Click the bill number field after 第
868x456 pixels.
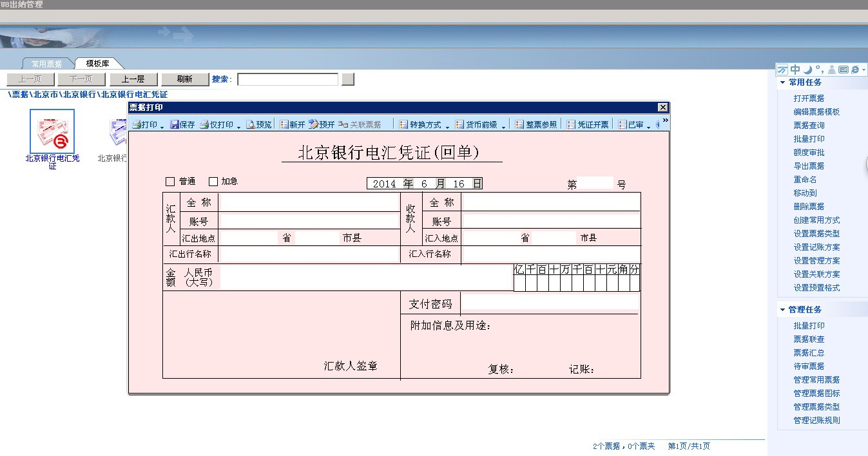pos(595,183)
